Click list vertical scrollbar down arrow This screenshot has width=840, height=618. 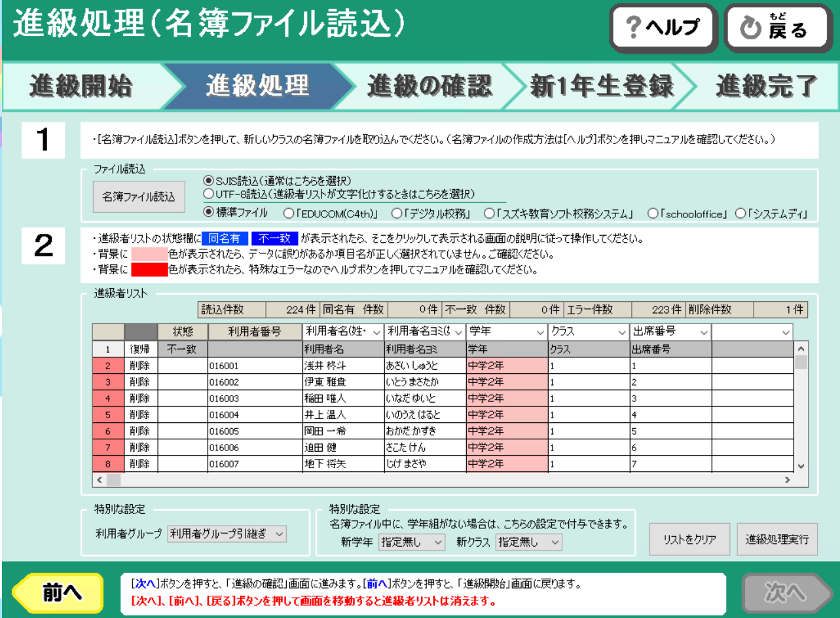click(x=801, y=465)
